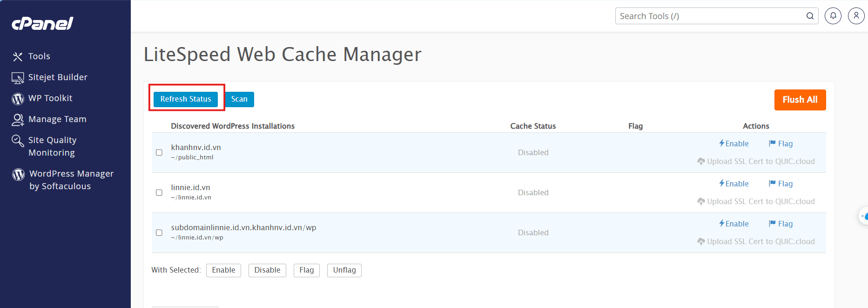Flag the subdomainlinnie.id.vn.khanhnv.id.vn/wp installation
Screen dimensions: 868x308
[781, 224]
